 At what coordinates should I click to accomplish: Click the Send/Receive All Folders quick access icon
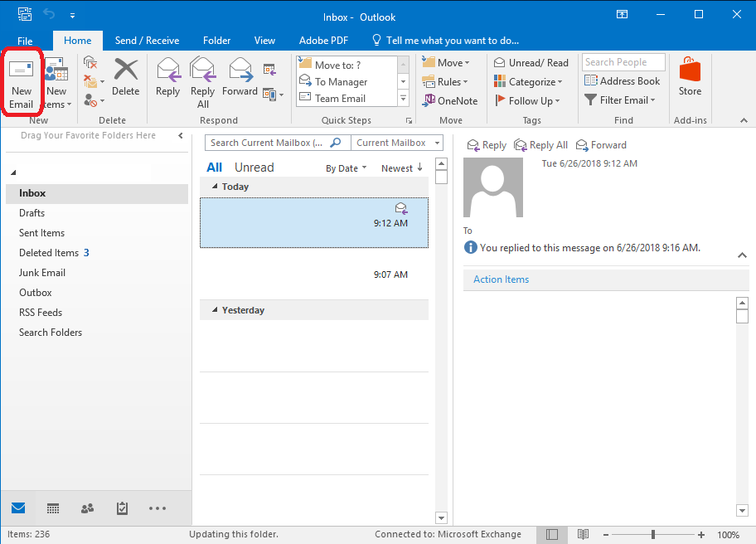pos(25,14)
